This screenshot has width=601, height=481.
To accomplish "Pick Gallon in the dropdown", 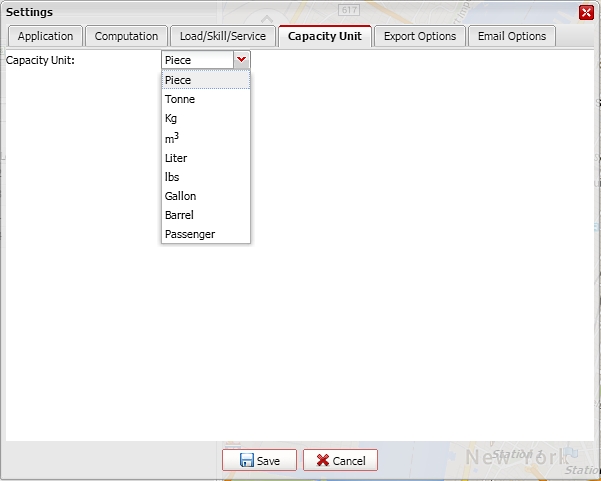I will (206, 196).
